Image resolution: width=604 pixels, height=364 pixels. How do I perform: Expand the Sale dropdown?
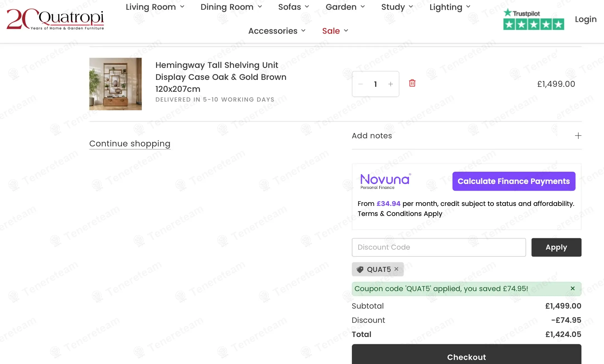335,31
